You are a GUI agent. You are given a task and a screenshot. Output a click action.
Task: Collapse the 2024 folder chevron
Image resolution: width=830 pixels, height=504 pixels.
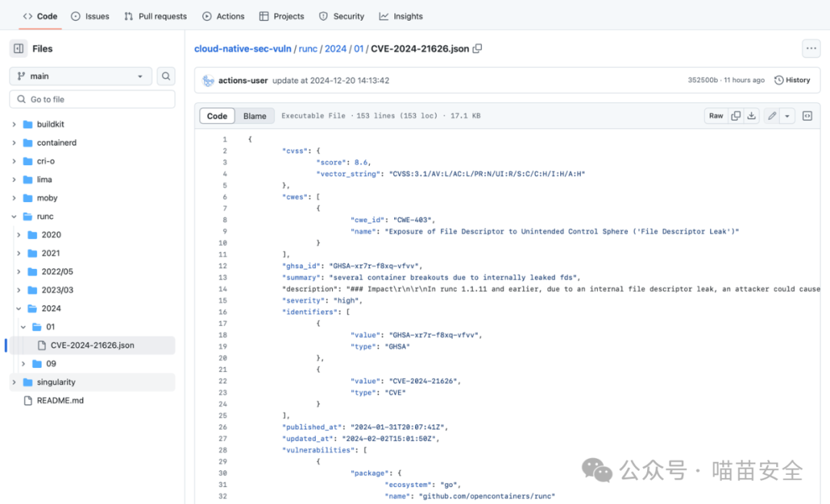(19, 309)
